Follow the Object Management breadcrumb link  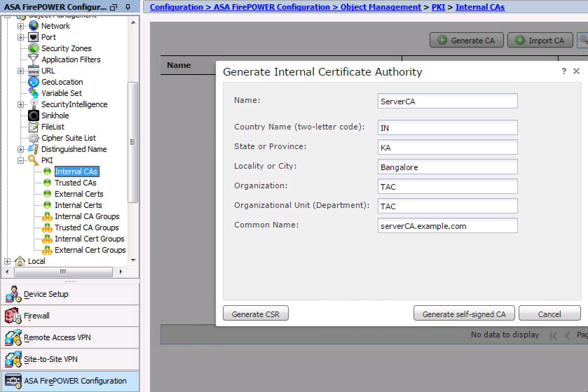point(381,7)
